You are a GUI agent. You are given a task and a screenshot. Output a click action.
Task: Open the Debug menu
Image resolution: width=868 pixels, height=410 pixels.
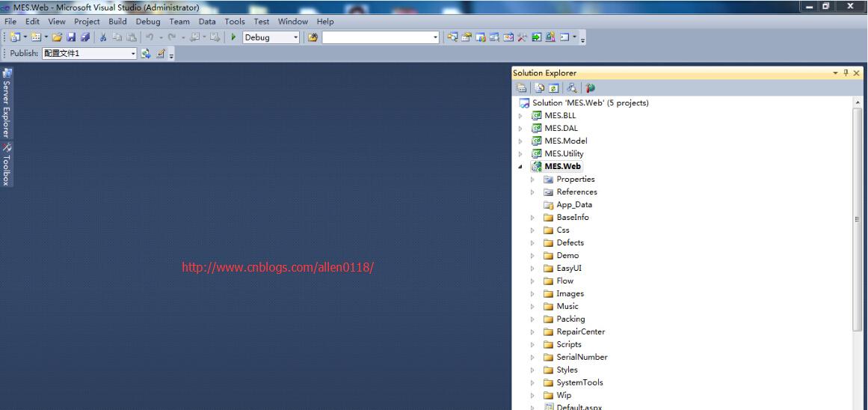148,22
